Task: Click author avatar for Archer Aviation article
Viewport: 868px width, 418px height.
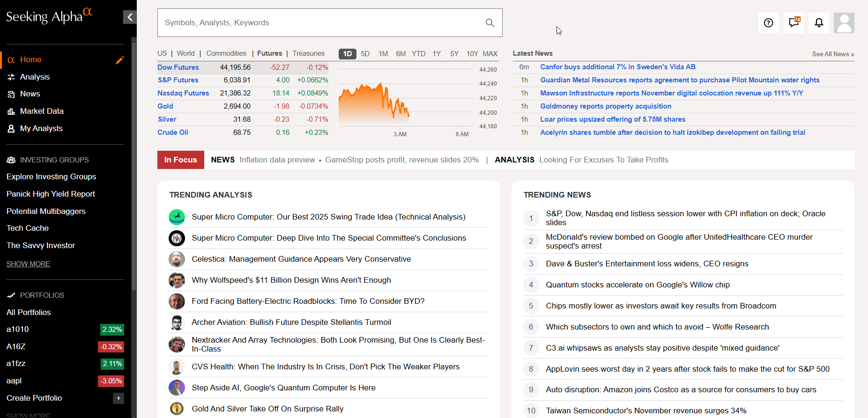Action: (177, 323)
